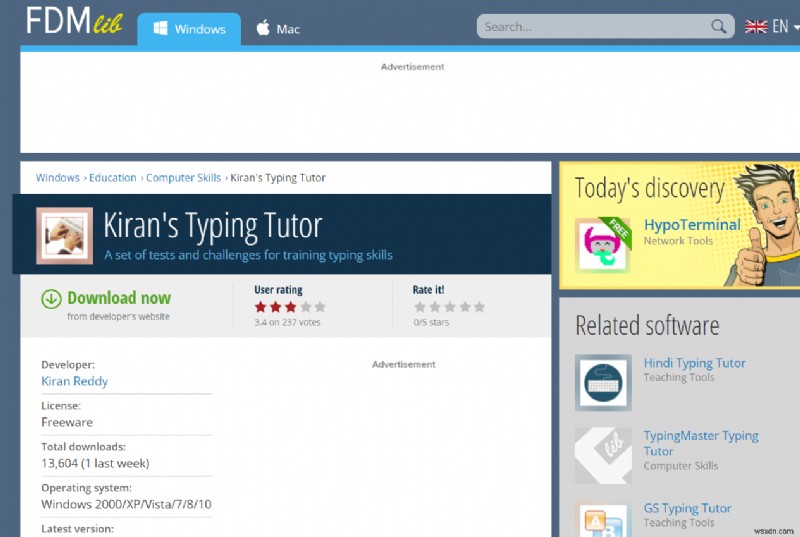Click '3.4 on 237 votes' text
The width and height of the screenshot is (800, 537).
coord(287,322)
